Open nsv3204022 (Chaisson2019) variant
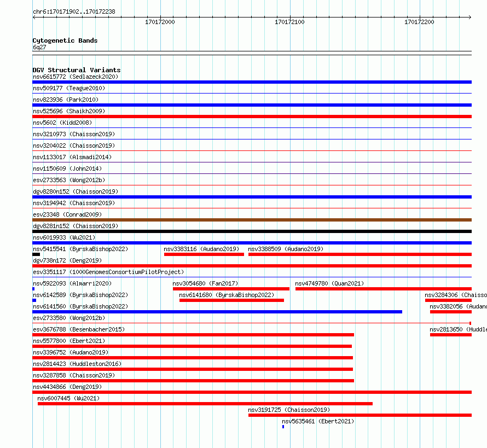Viewport: 487px width, 448px height. point(74,146)
